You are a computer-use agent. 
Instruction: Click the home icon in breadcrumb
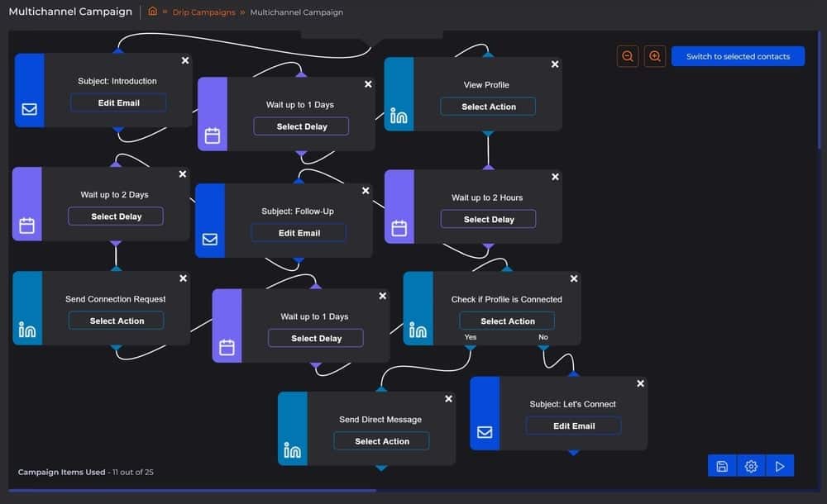[152, 12]
